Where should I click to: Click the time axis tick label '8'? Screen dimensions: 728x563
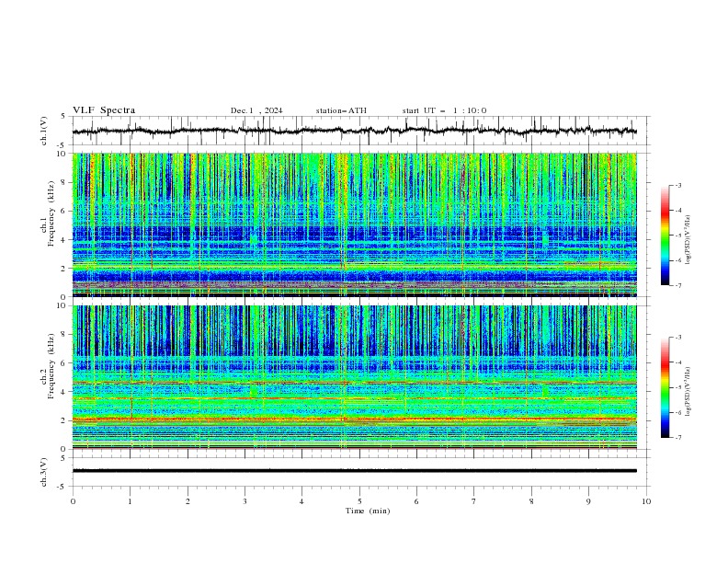pos(531,501)
